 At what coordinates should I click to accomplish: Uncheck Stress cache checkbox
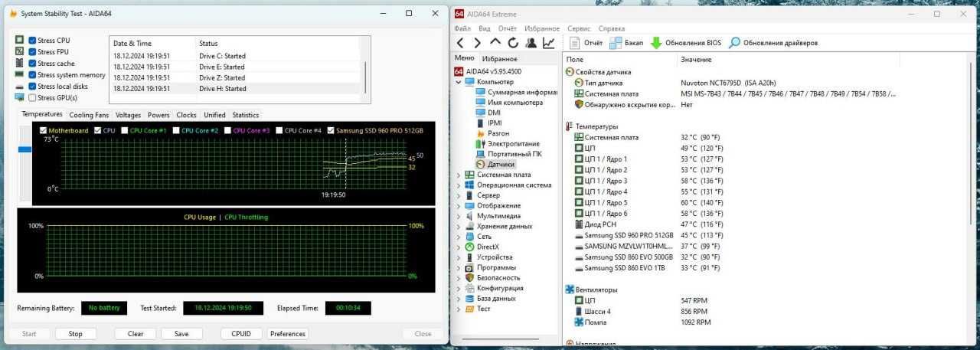(x=32, y=64)
